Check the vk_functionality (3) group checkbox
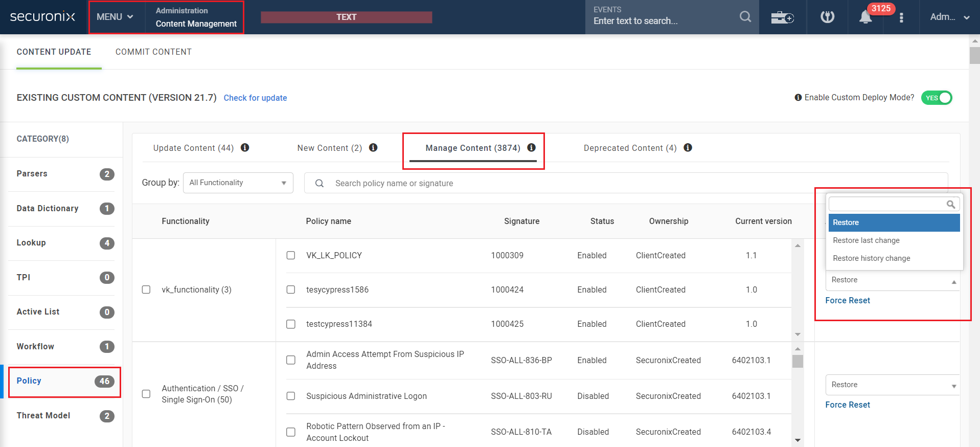This screenshot has height=447, width=980. click(146, 289)
